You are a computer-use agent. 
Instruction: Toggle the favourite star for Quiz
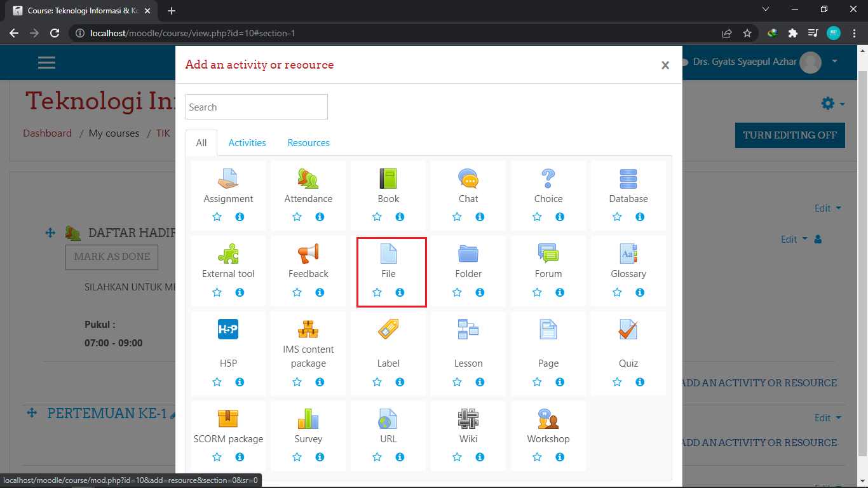click(x=617, y=382)
